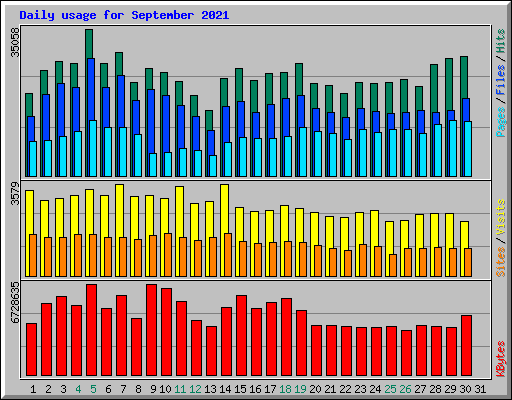The width and height of the screenshot is (512, 400).
Task: Click the orange sites bar for day 22
Action: [348, 264]
